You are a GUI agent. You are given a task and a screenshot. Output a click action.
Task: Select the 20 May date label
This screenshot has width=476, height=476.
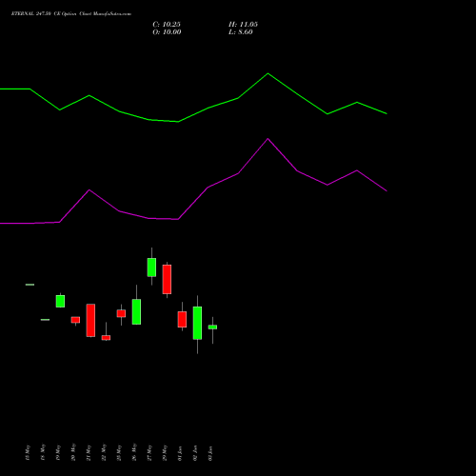tap(73, 452)
